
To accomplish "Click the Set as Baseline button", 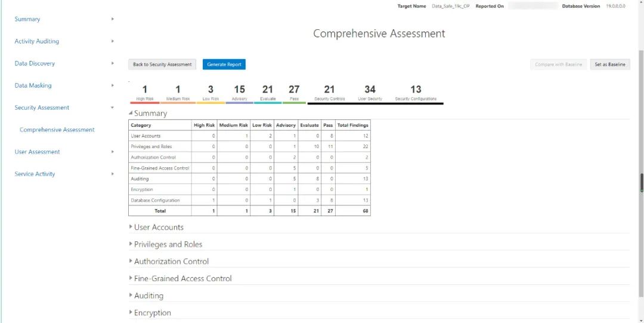I will click(609, 64).
